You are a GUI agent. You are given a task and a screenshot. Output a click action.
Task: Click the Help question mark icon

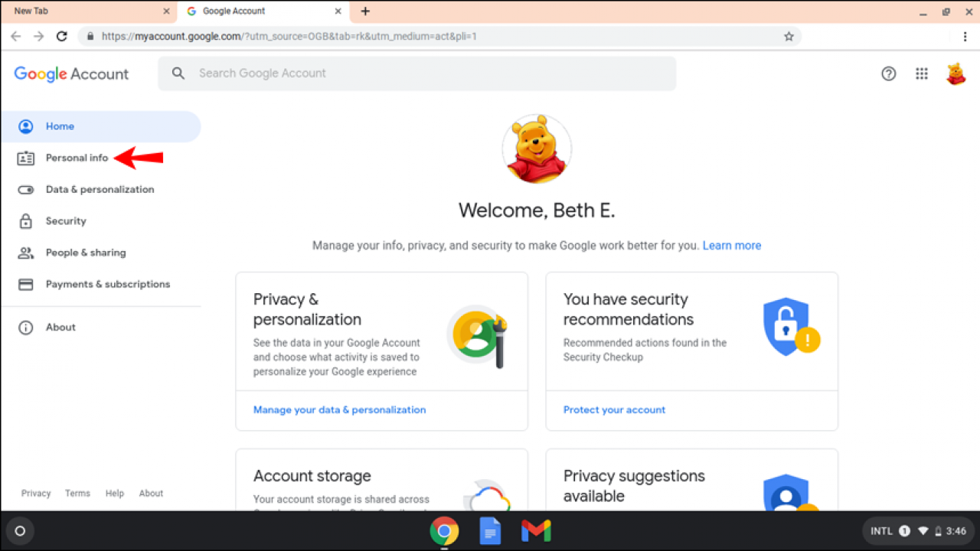coord(888,73)
